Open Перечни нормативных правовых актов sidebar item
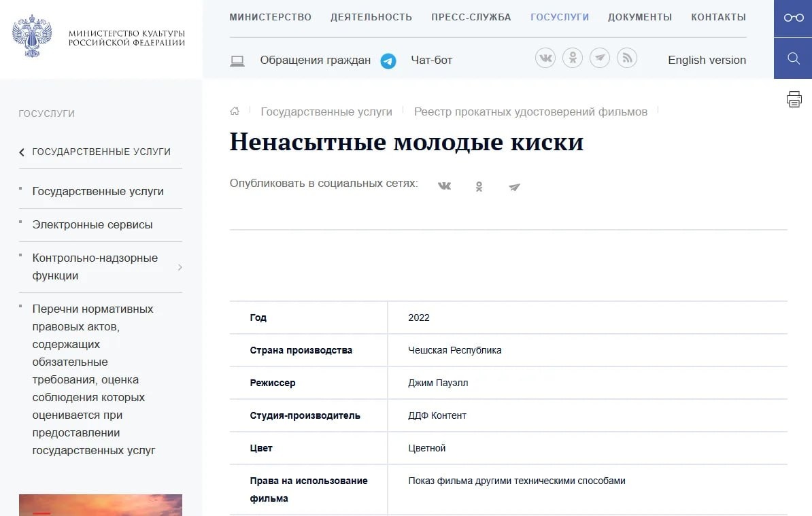This screenshot has height=516, width=812. click(94, 379)
